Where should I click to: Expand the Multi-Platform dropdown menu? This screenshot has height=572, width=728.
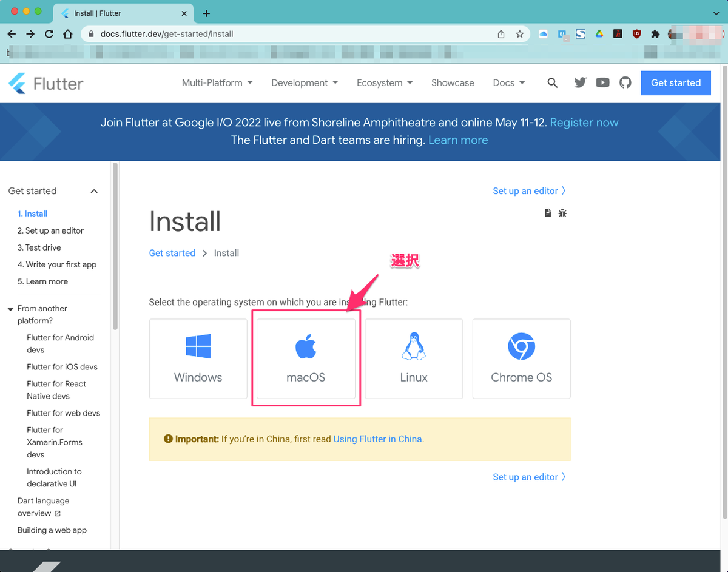click(x=217, y=83)
